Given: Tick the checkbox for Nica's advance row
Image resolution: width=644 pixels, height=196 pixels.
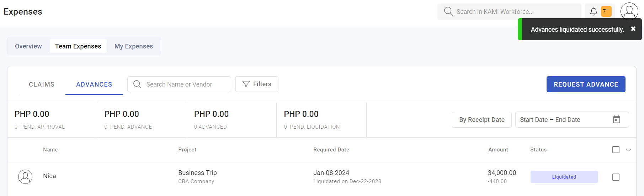Looking at the screenshot, I should pos(616,177).
